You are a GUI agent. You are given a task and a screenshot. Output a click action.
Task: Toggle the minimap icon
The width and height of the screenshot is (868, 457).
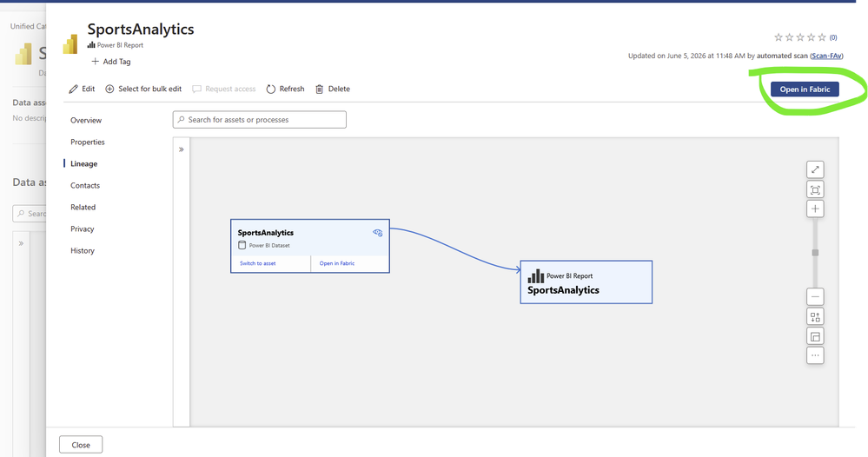coord(815,336)
